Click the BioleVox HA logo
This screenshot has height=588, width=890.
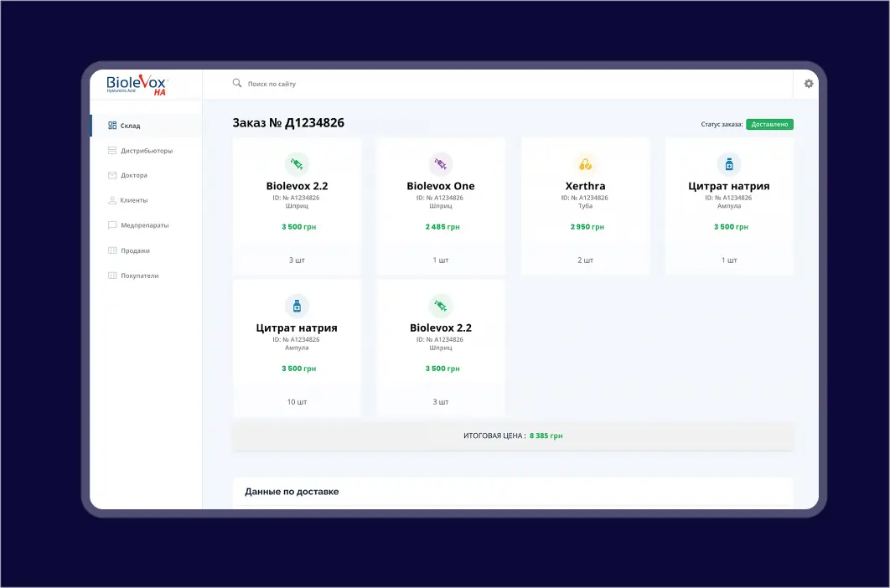tap(135, 85)
